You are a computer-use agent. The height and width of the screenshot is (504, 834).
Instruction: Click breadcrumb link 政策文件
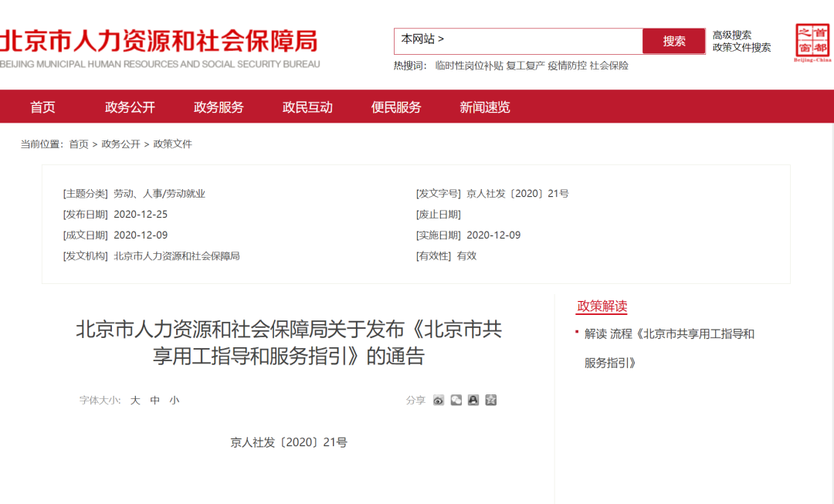click(173, 144)
